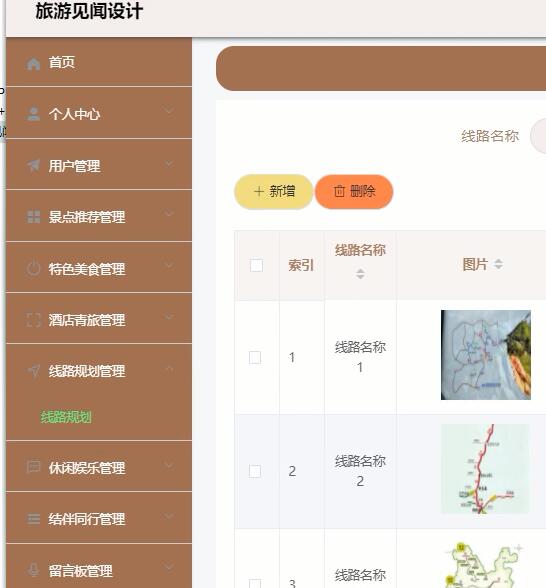Collapse 线路规划管理 chevron

(x=169, y=368)
